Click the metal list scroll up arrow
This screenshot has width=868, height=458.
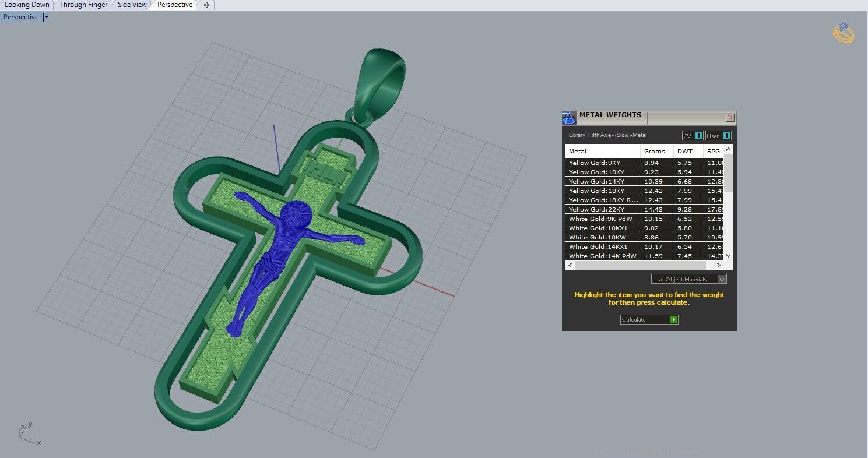coord(728,150)
